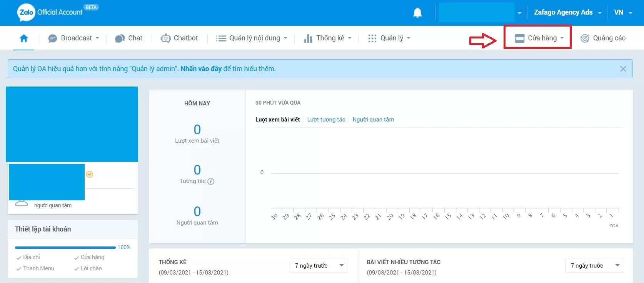
Task: Open the account selector dropdown arrow
Action: coord(519,13)
